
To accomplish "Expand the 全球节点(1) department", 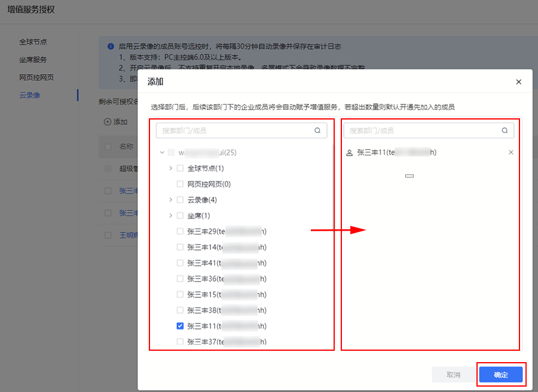I will (170, 169).
